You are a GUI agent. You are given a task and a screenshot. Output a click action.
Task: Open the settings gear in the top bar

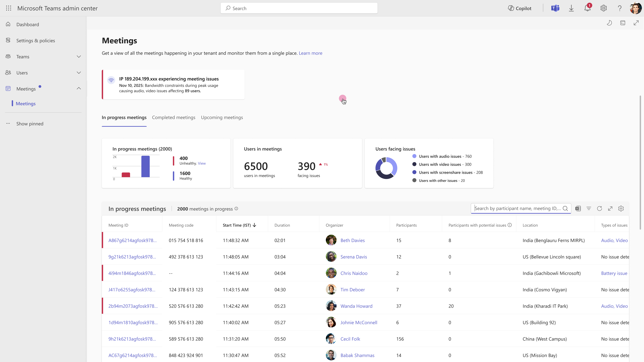coord(604,8)
